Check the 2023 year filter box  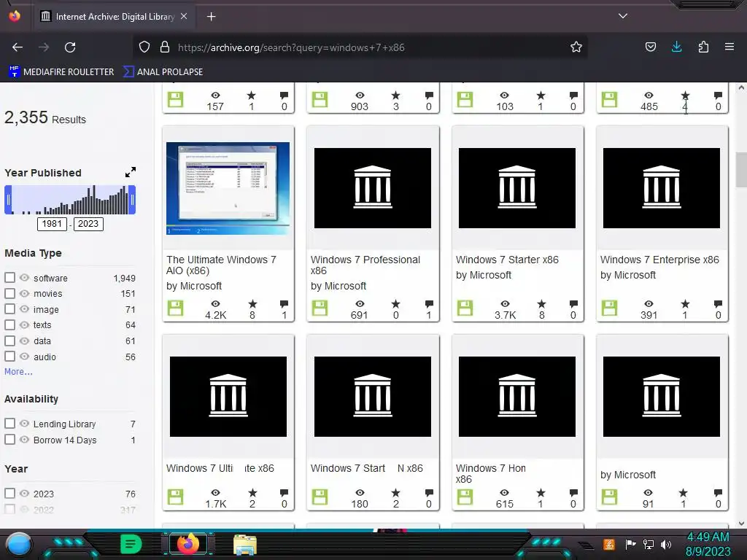point(9,494)
